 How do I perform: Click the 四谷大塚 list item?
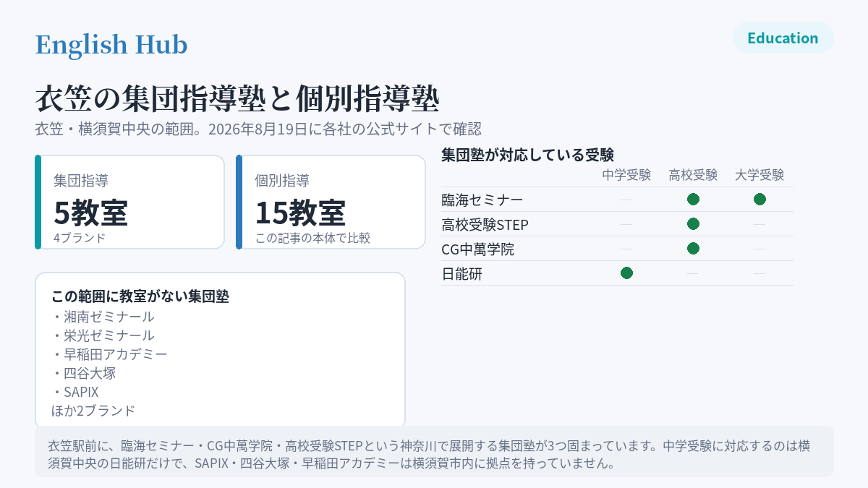83,373
